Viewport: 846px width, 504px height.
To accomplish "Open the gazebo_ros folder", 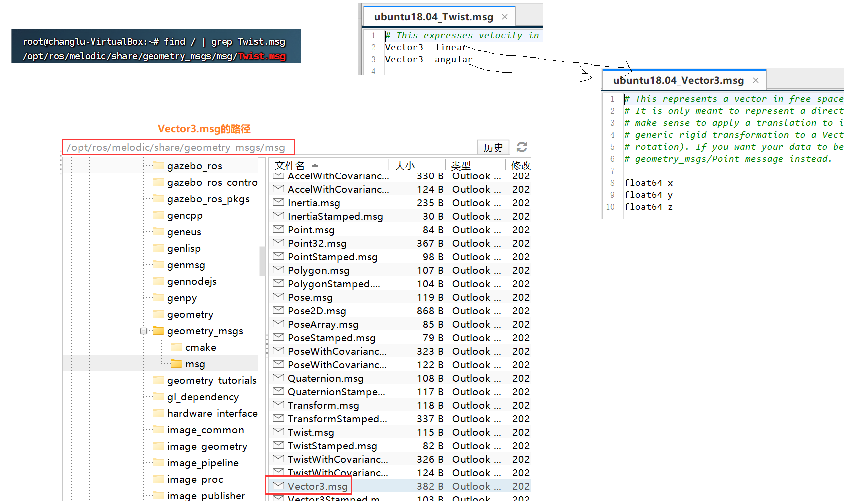I will click(x=194, y=166).
